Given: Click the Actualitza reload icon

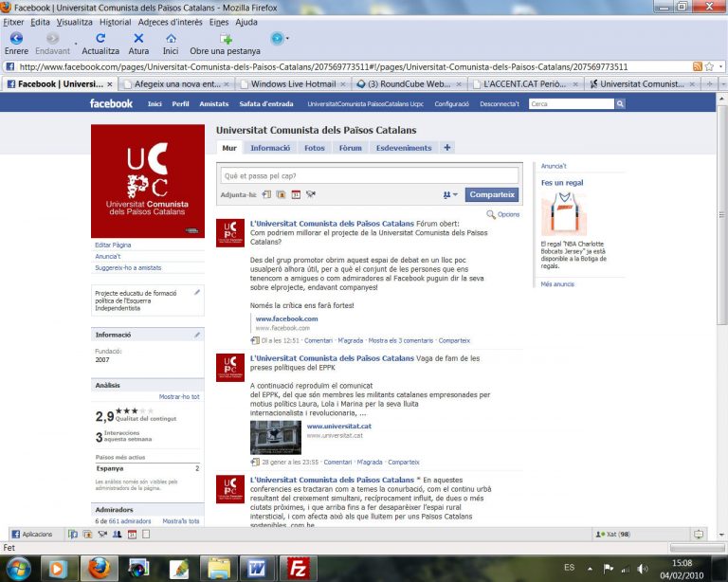Looking at the screenshot, I should point(100,38).
